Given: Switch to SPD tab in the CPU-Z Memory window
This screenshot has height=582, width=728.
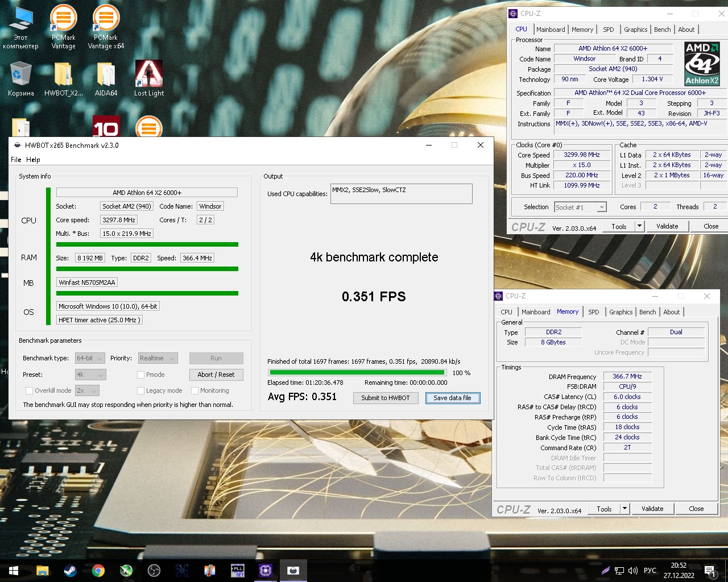Looking at the screenshot, I should point(593,312).
